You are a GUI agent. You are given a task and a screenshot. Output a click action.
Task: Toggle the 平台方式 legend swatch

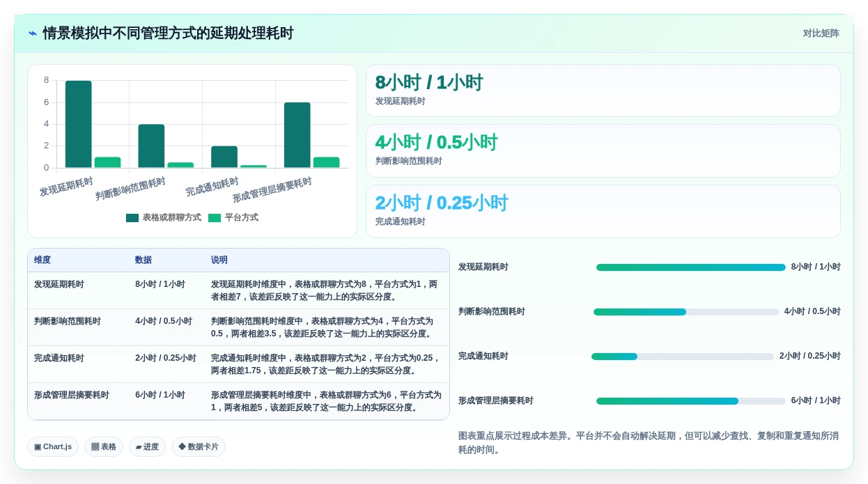[x=215, y=218]
